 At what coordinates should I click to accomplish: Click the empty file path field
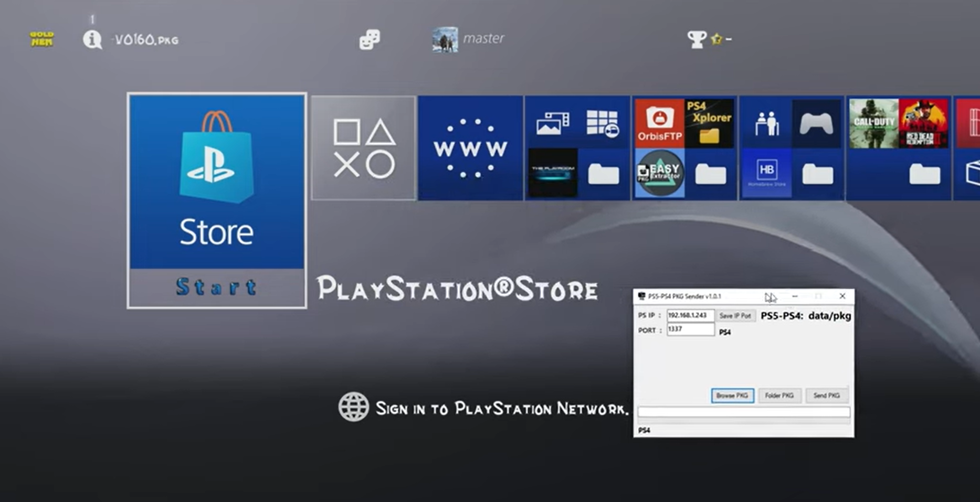pyautogui.click(x=744, y=412)
